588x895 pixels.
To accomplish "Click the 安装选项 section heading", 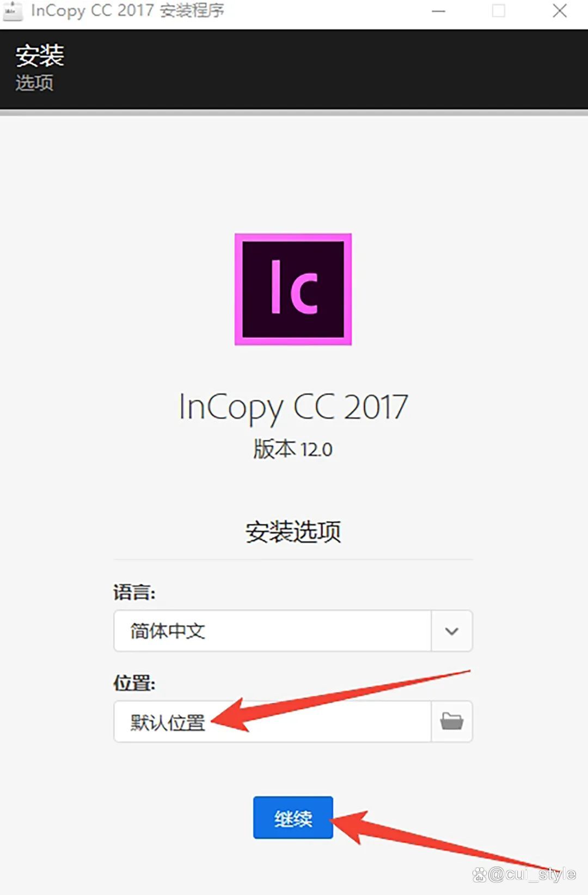I will point(293,532).
